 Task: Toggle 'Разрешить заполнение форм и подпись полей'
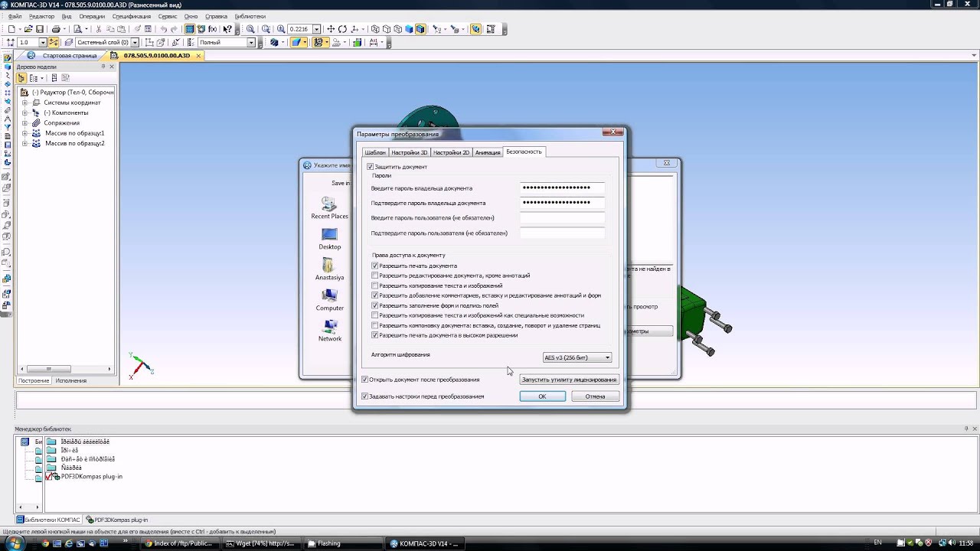click(x=375, y=305)
